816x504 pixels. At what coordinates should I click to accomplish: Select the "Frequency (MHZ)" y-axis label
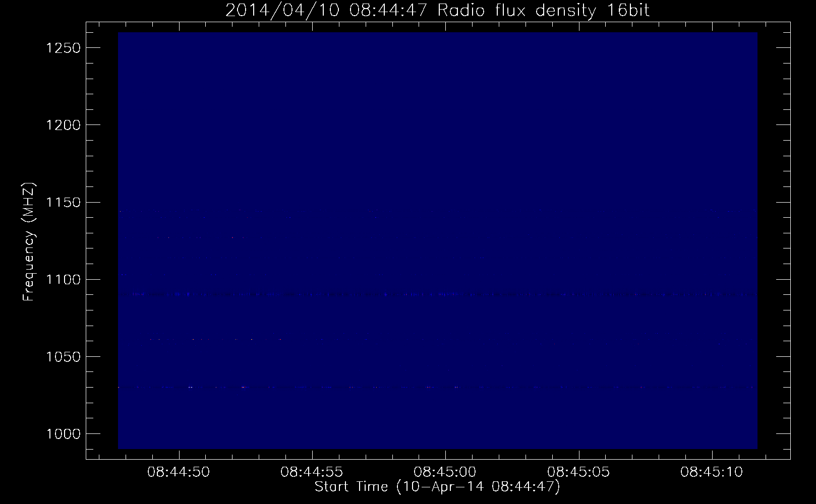(x=29, y=242)
